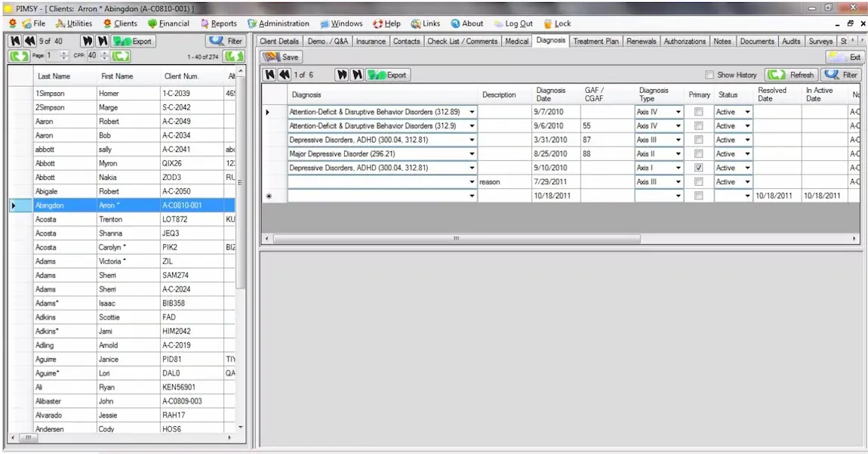Enable the Show History checkbox
The height and width of the screenshot is (454, 868).
coord(709,75)
